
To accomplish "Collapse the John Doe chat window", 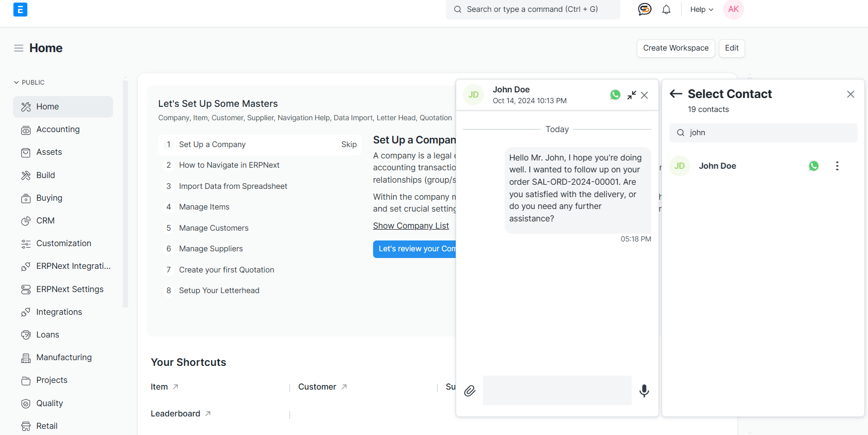I will pos(632,95).
